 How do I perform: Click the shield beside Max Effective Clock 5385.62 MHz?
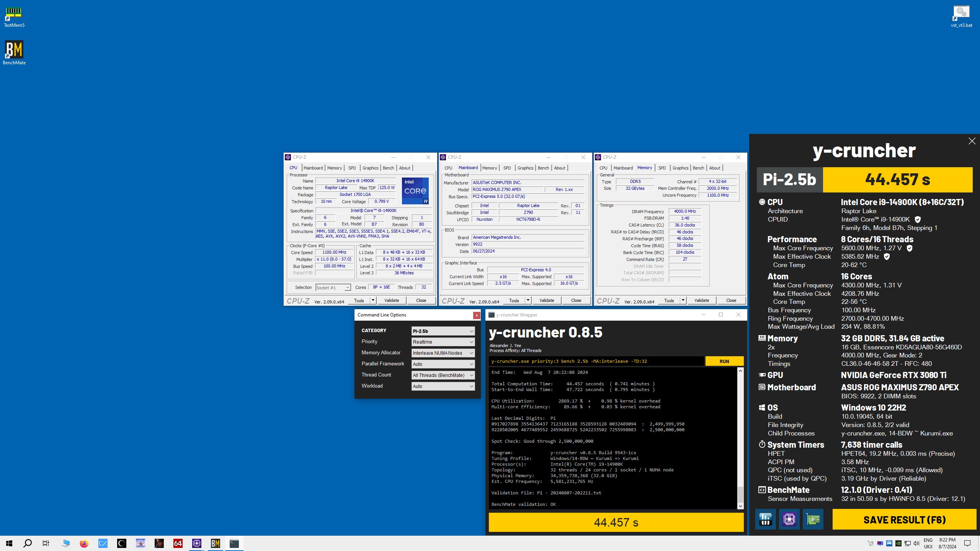887,256
